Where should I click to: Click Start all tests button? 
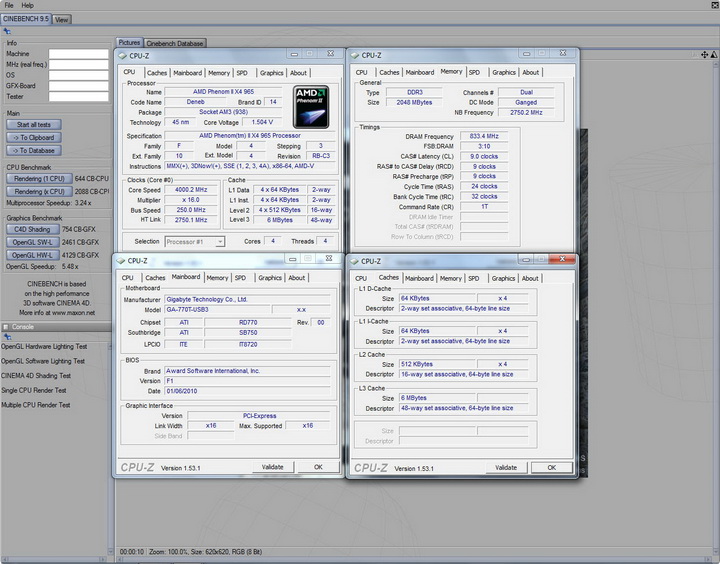click(x=34, y=124)
